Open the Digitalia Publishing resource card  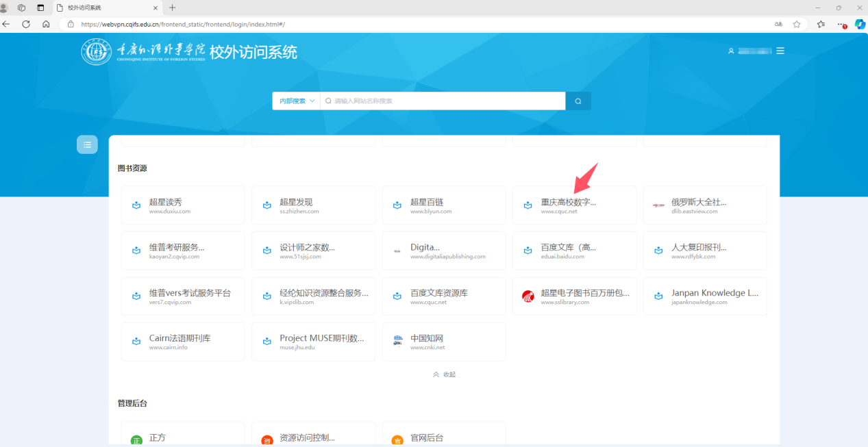click(444, 251)
